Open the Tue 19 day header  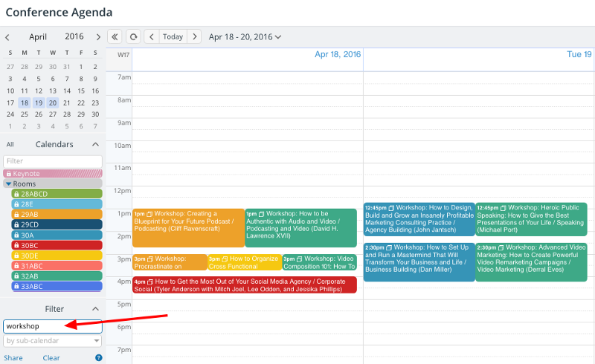[579, 54]
